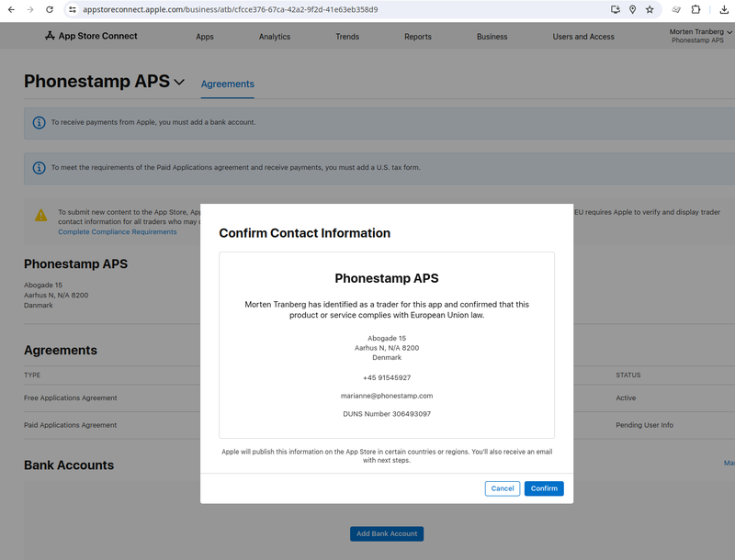The height and width of the screenshot is (560, 735).
Task: Click the Active status text
Action: pyautogui.click(x=626, y=398)
